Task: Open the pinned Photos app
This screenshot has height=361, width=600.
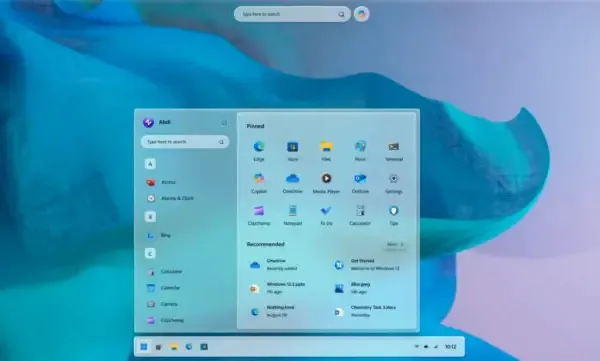Action: point(360,151)
